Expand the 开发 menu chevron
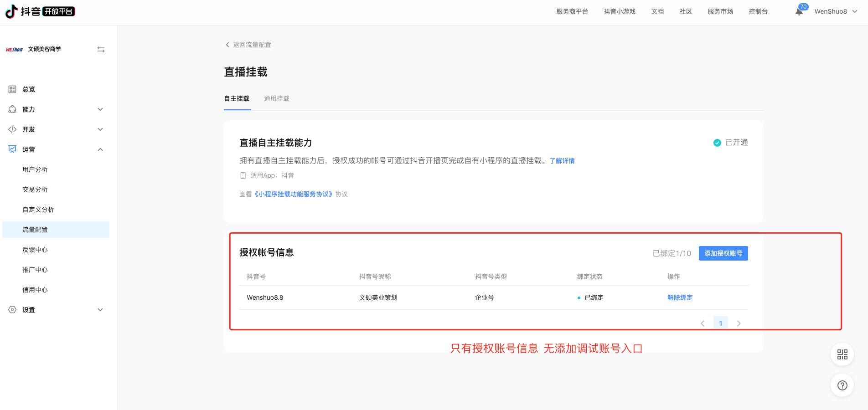This screenshot has height=410, width=868. click(x=100, y=129)
